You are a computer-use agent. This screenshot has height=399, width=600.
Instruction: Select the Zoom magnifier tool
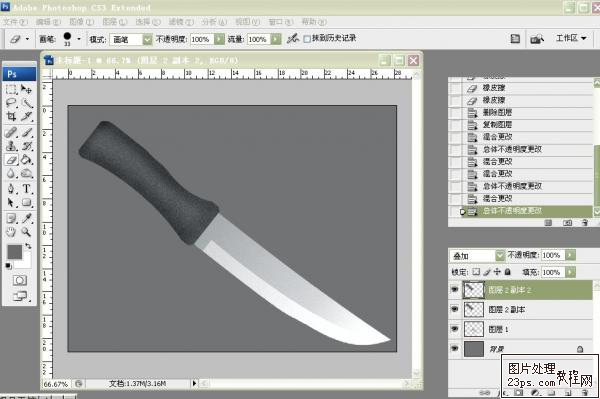coord(26,231)
